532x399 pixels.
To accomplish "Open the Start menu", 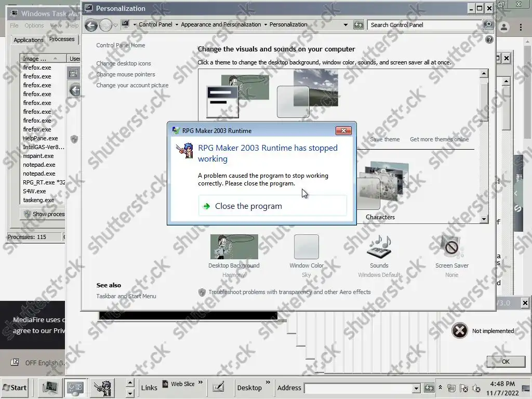I will click(15, 388).
